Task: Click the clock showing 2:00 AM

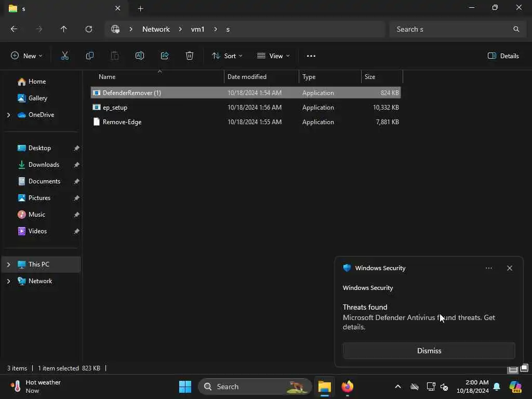Action: tap(472, 387)
